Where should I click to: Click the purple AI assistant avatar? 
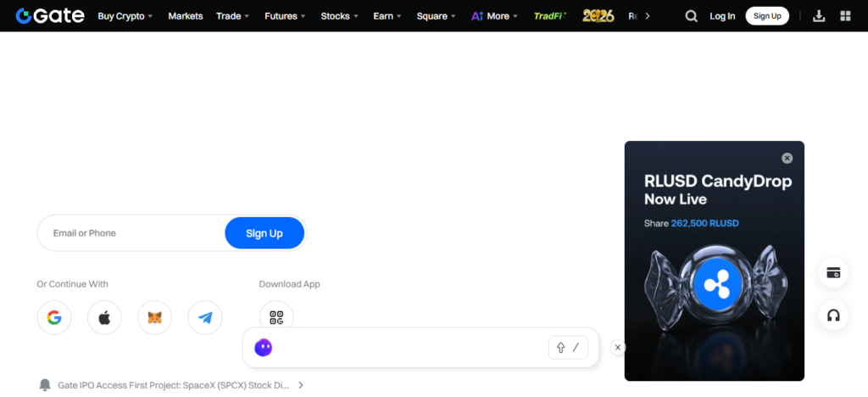pos(263,348)
